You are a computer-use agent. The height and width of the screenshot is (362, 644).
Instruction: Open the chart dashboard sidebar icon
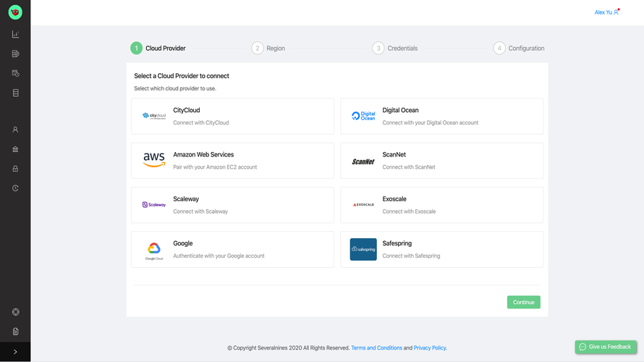coord(15,34)
